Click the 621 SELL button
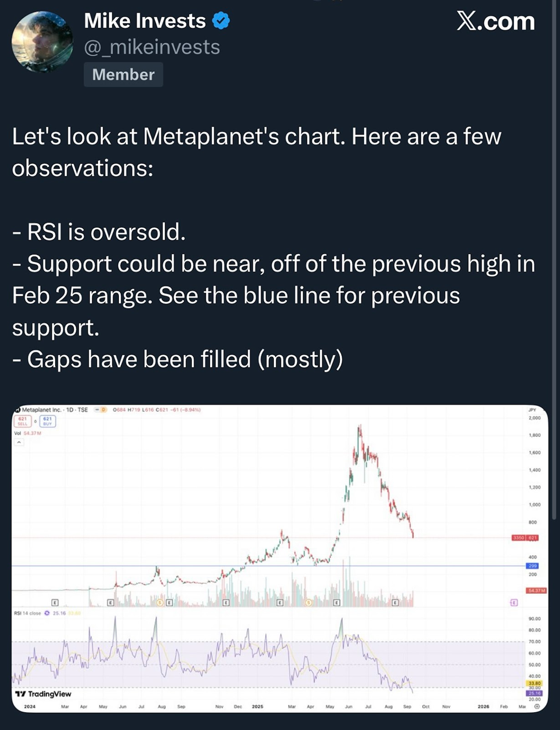Image resolution: width=560 pixels, height=730 pixels. (24, 421)
